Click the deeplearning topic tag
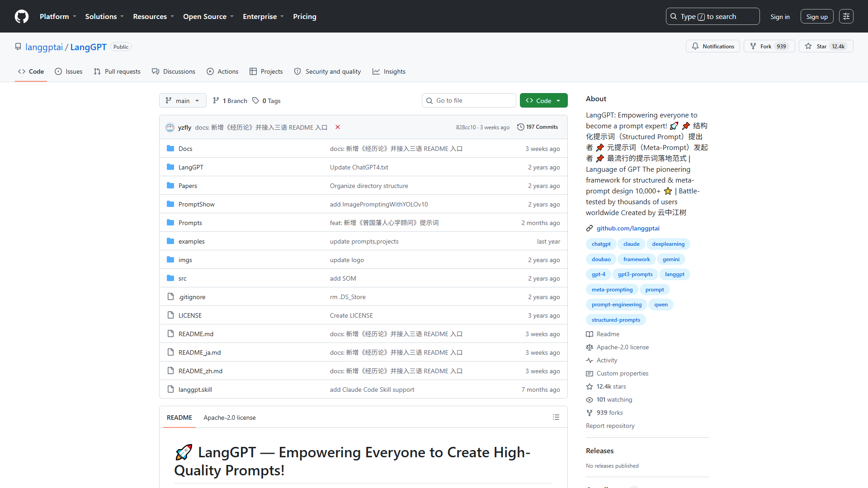Screen dimensions: 868x488 click(x=668, y=244)
